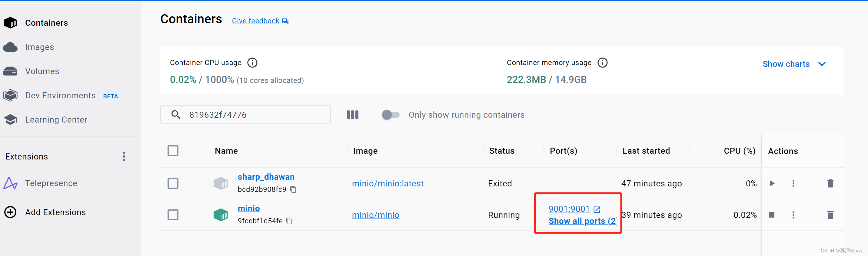
Task: Click the Show charts link
Action: click(x=786, y=64)
